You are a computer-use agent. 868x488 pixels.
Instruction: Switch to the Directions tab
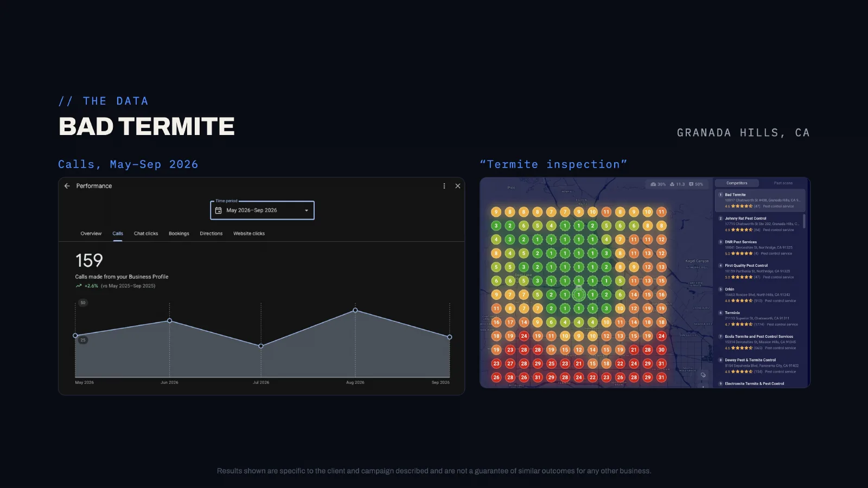click(x=211, y=234)
